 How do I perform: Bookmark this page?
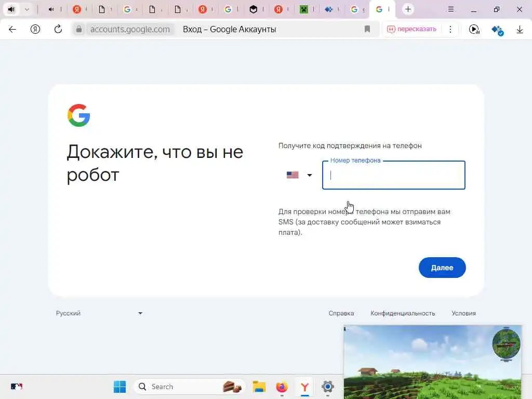[x=367, y=29]
